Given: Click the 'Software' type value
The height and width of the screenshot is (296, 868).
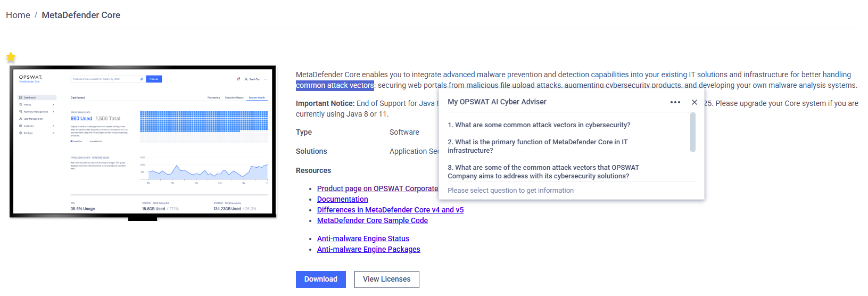Looking at the screenshot, I should (x=404, y=132).
